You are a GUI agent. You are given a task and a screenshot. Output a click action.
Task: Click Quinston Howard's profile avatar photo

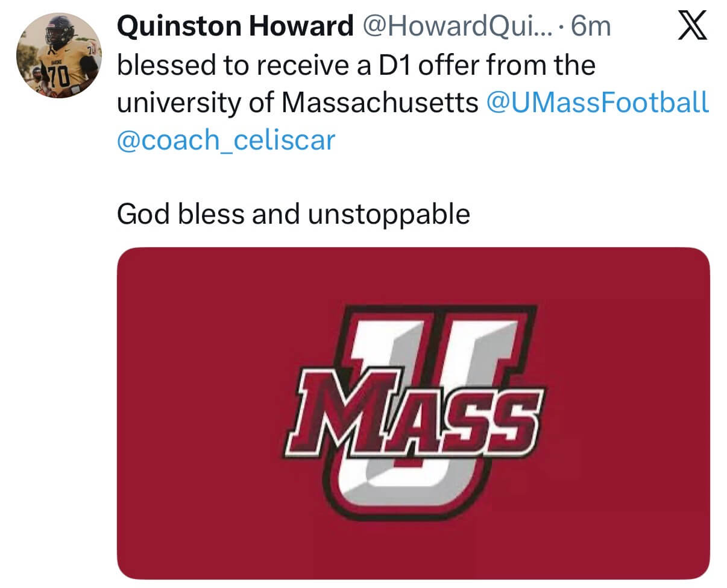point(58,55)
